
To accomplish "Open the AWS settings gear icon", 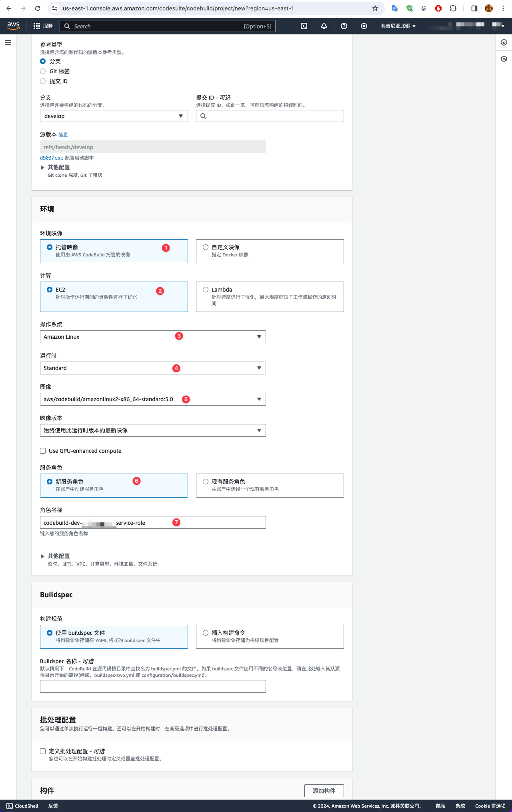I will click(x=364, y=26).
